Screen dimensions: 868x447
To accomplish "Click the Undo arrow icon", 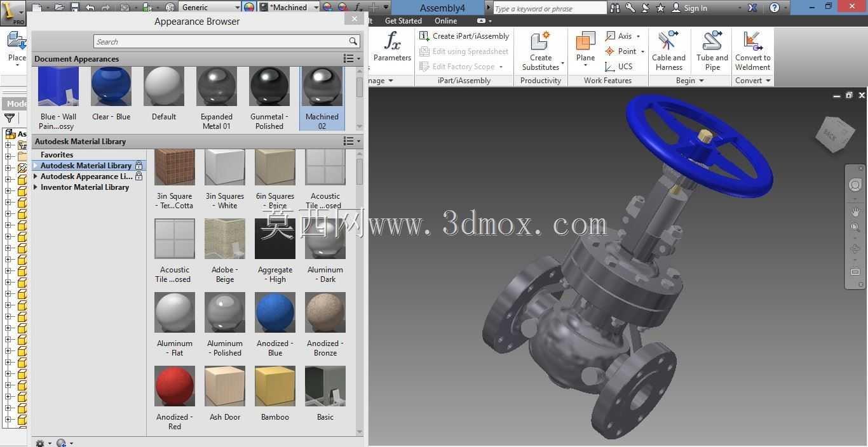I will 90,8.
